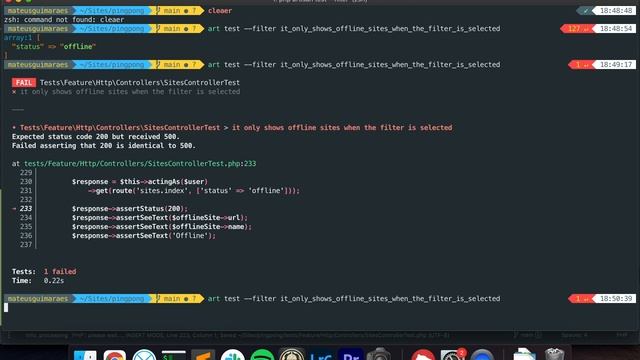Screen dimensions: 640x360
Task: Open the camera app icon in the dock
Action: pyautogui.click(x=379, y=354)
